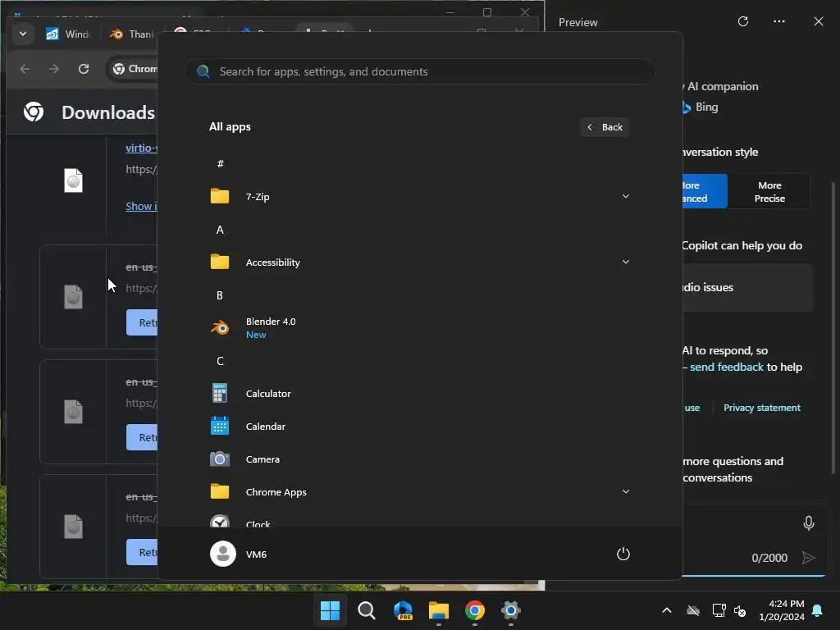The width and height of the screenshot is (840, 630).
Task: Open the Terms of use link
Action: pyautogui.click(x=692, y=408)
